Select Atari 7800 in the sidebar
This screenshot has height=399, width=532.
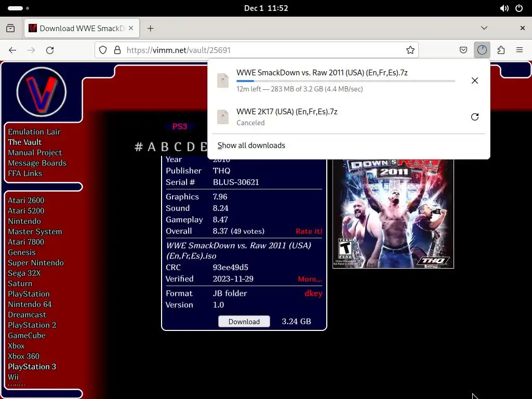[x=26, y=242]
